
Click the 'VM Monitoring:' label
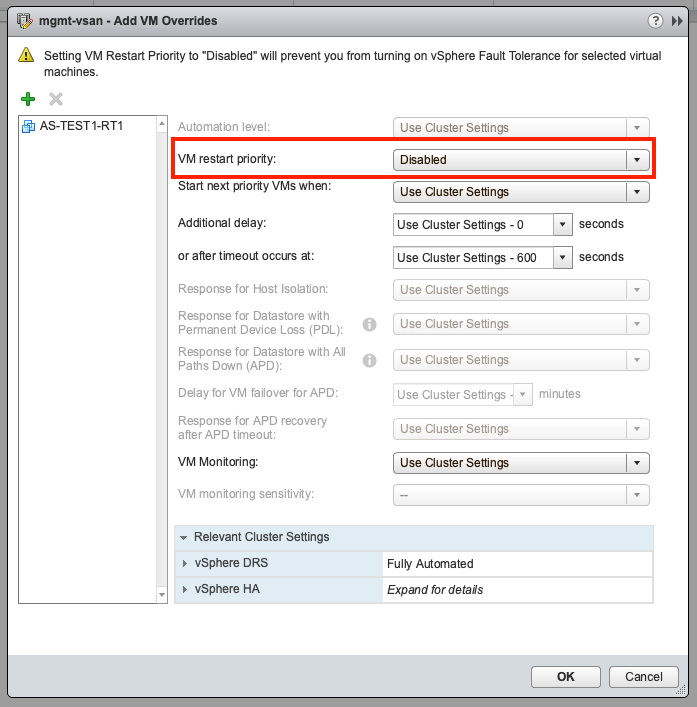coord(218,462)
